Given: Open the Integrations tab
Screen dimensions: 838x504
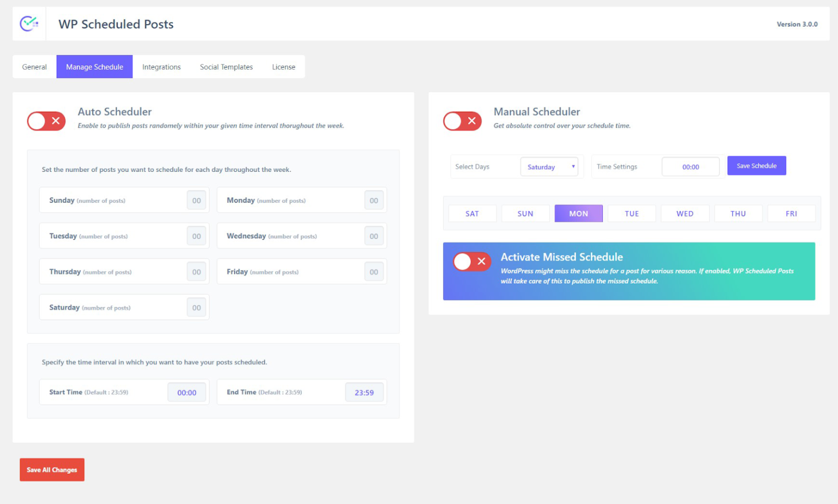Looking at the screenshot, I should [161, 67].
